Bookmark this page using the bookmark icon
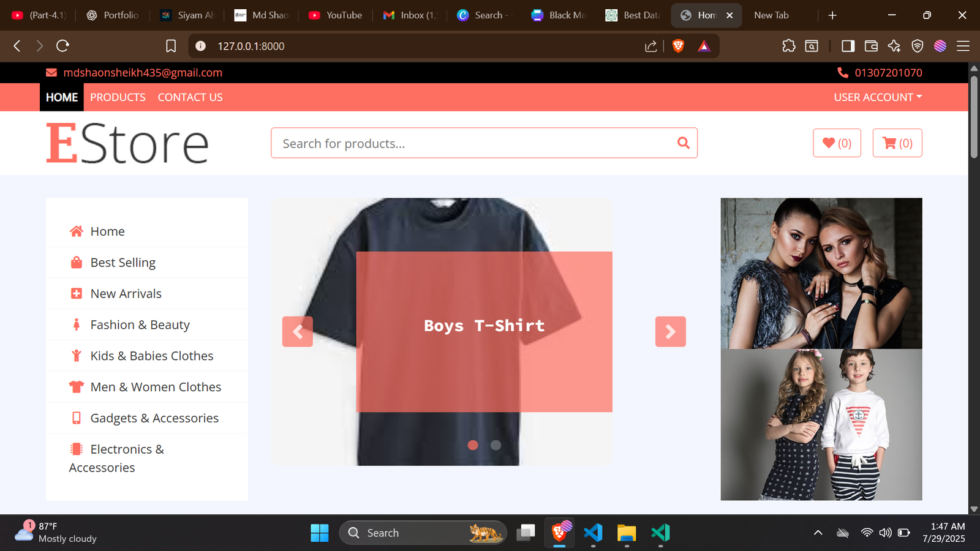980x551 pixels. (x=171, y=46)
